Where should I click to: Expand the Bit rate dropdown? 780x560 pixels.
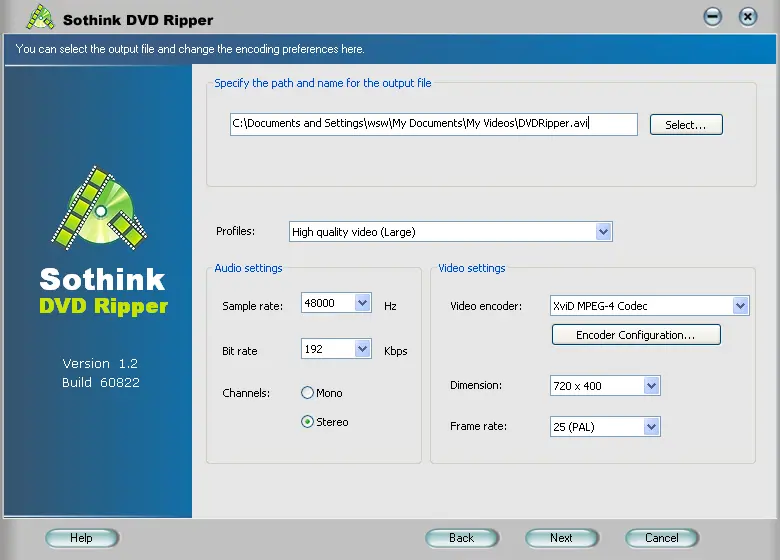[x=363, y=349]
